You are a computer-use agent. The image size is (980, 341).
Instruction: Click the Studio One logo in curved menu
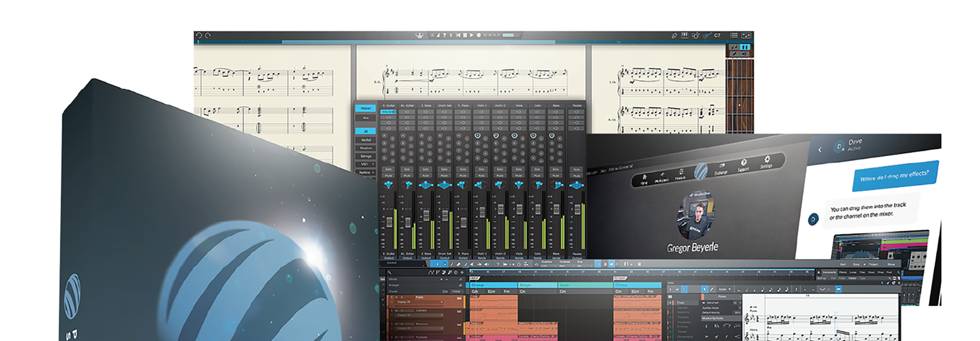click(x=701, y=171)
